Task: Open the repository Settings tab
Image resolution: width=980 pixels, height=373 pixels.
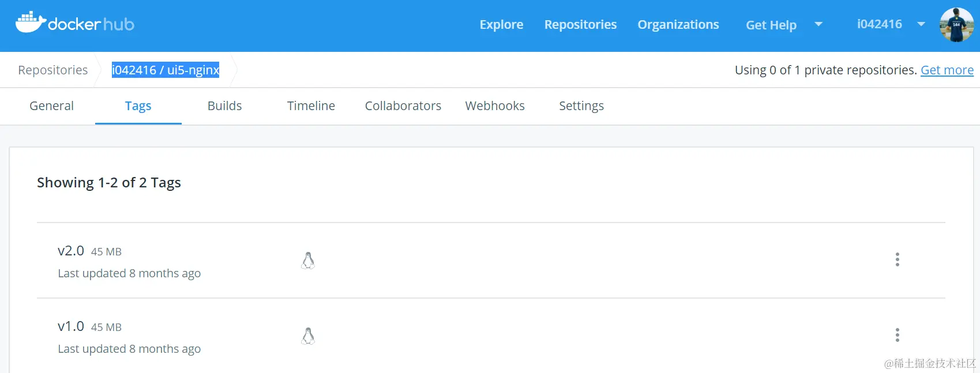Action: pos(581,106)
